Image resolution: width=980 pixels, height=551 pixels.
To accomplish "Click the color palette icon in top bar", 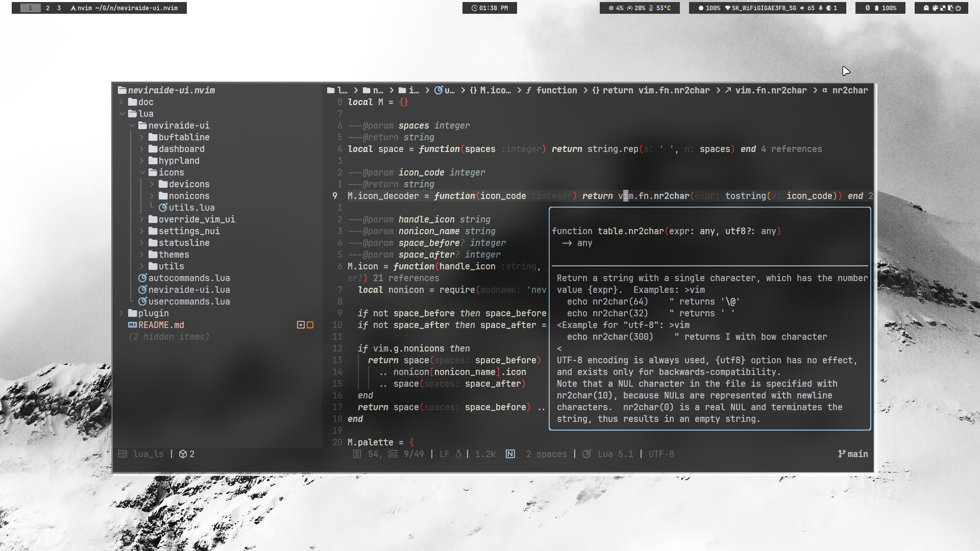I will coord(935,8).
